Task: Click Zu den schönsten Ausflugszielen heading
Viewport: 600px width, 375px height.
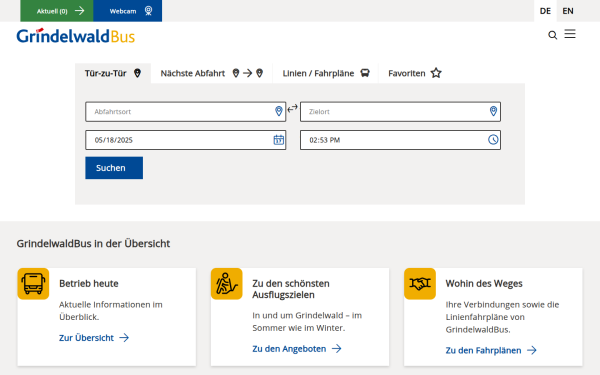Action: coord(291,289)
